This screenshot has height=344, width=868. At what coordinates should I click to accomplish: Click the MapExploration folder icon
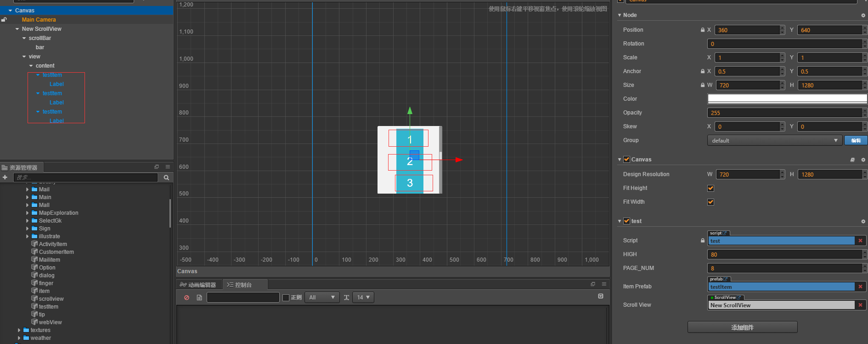click(34, 213)
